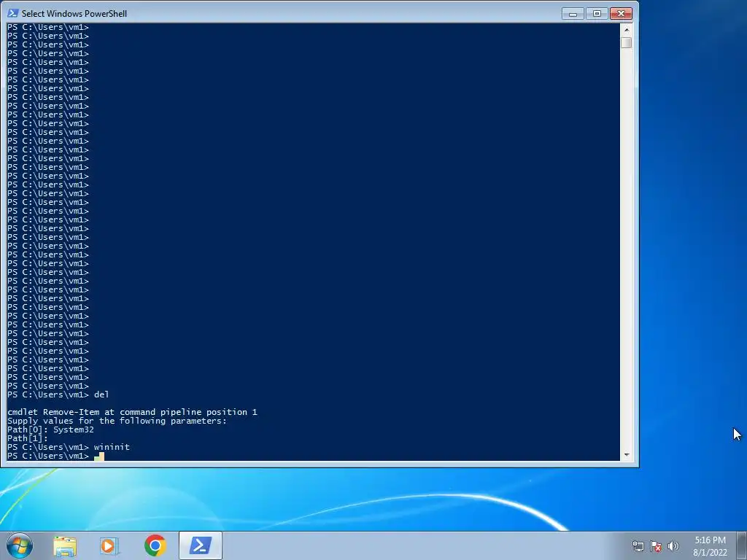
Task: Click the Show desktop strip
Action: coord(742,545)
